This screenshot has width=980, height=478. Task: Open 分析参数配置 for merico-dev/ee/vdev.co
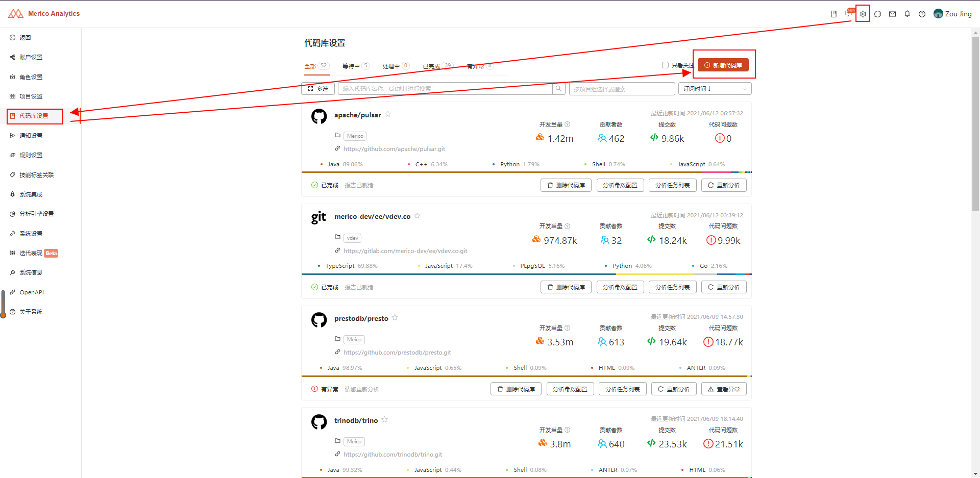pos(620,287)
